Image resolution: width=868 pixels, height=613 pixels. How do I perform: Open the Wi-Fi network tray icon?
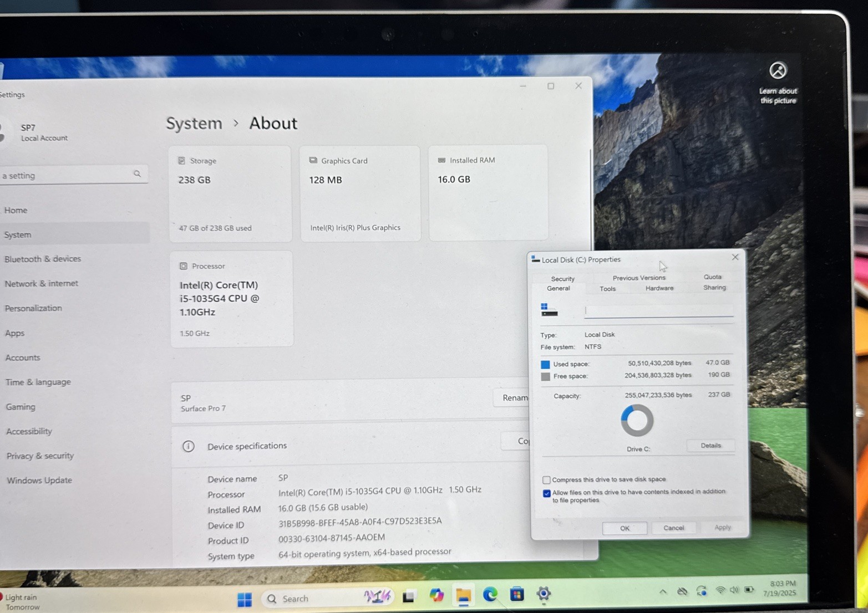pos(720,590)
